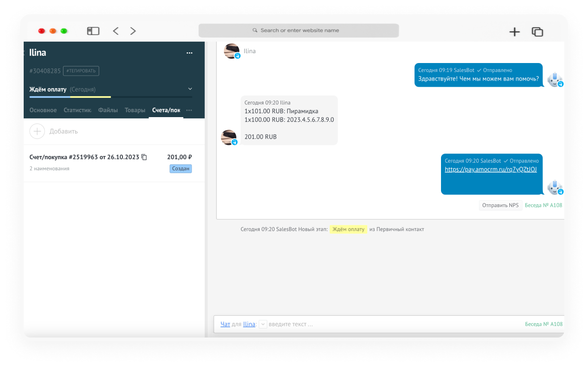Show more tabs via the ellipsis after Счета/пок

point(189,110)
